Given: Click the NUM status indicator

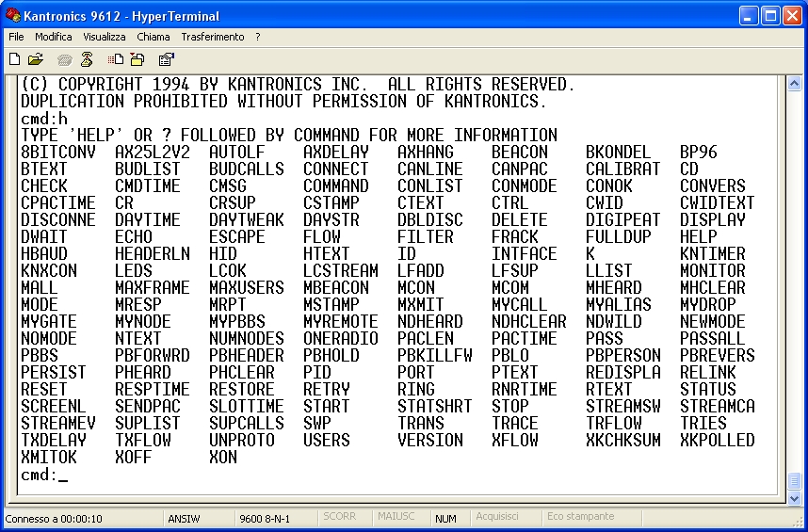Looking at the screenshot, I should [x=445, y=519].
